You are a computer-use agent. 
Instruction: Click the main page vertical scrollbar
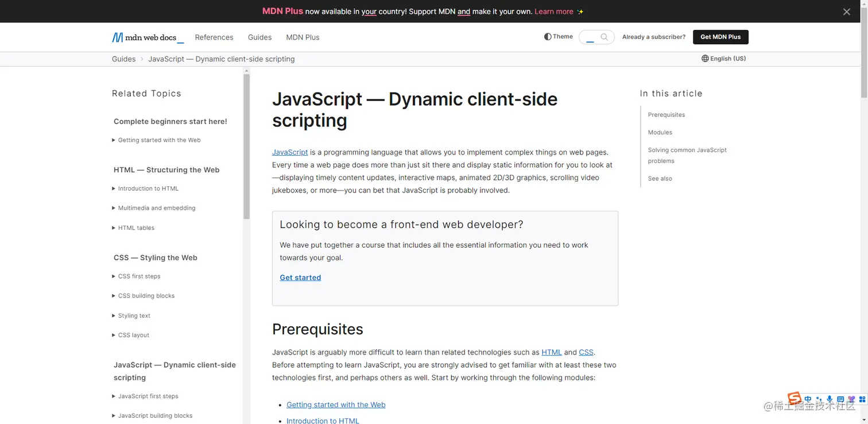864,52
